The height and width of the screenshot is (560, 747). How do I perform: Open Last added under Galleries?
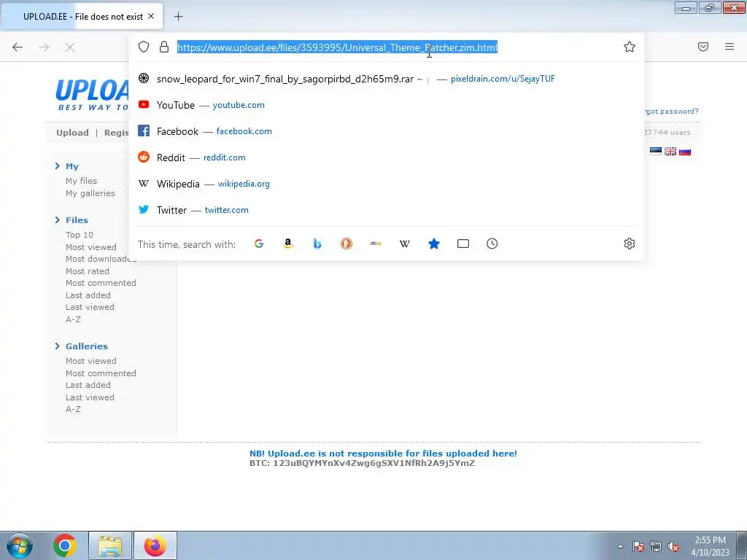click(x=88, y=385)
